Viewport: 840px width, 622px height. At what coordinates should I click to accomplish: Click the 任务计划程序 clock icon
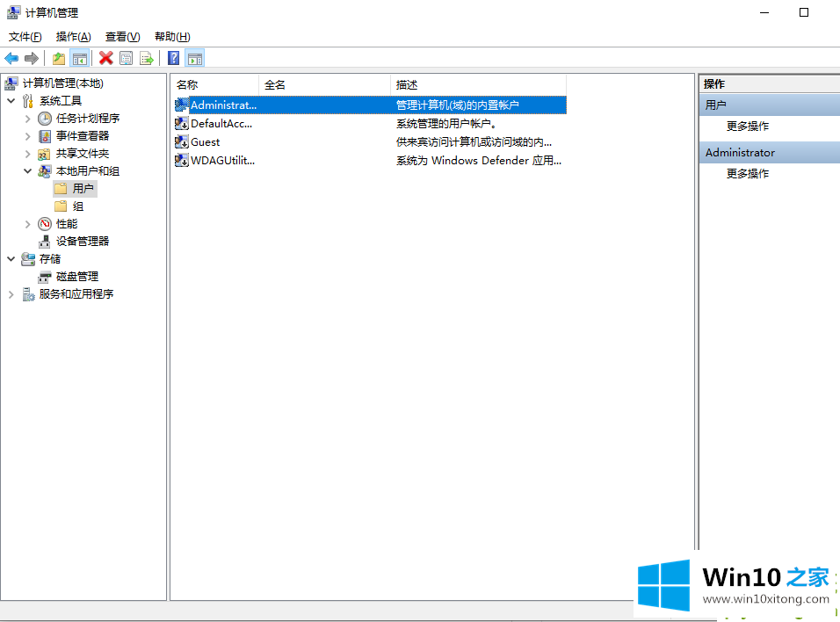tap(45, 119)
